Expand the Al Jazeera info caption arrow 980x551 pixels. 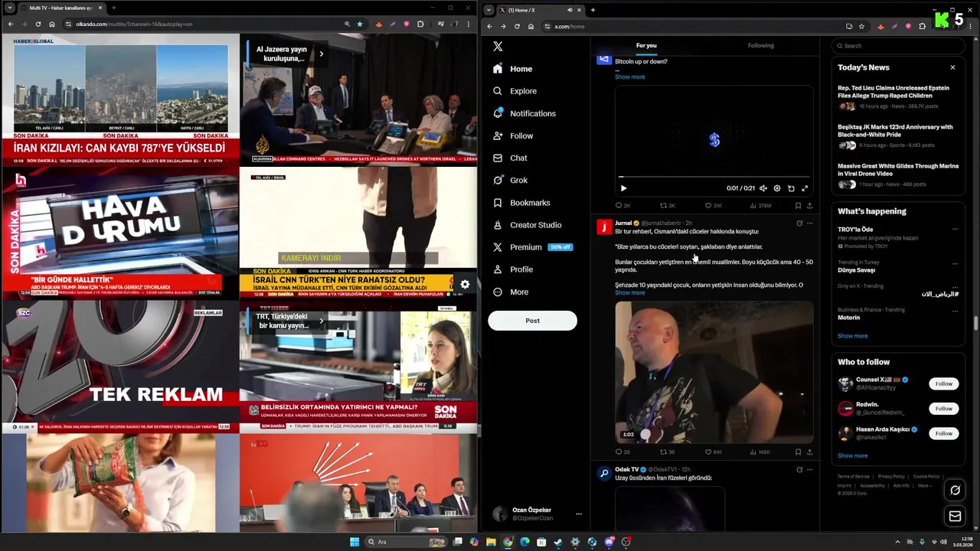321,54
